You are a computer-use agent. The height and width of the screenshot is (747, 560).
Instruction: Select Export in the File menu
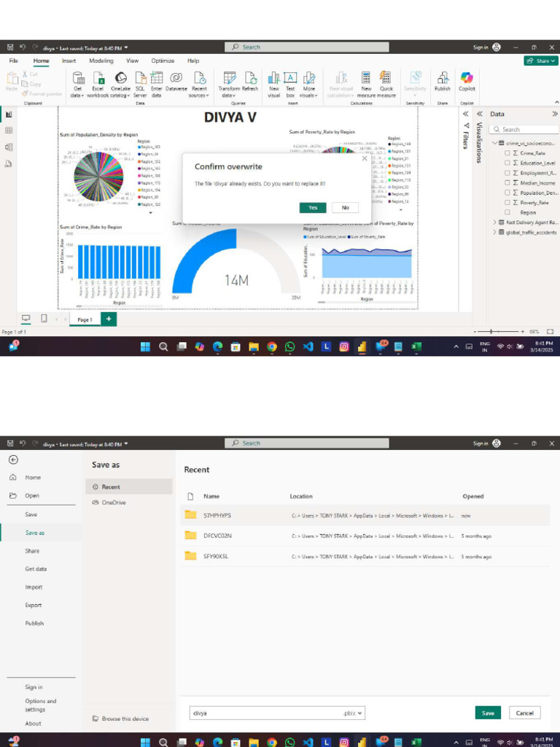[34, 605]
